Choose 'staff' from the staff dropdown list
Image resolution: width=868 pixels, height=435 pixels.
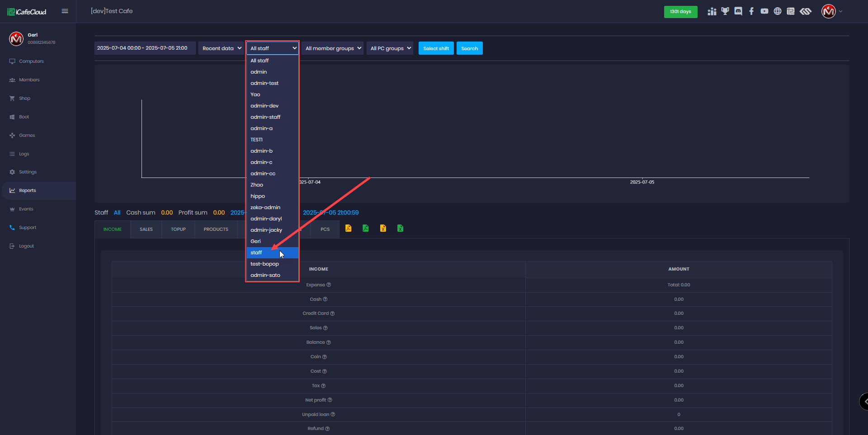coord(256,253)
